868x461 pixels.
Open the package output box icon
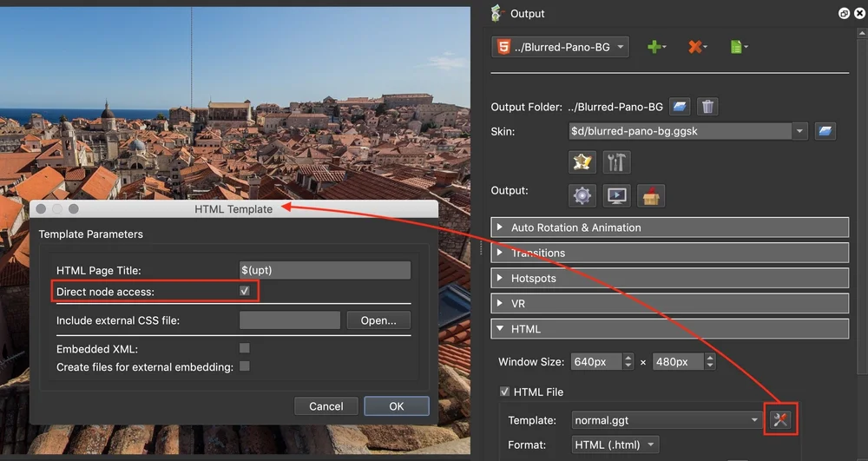(651, 195)
